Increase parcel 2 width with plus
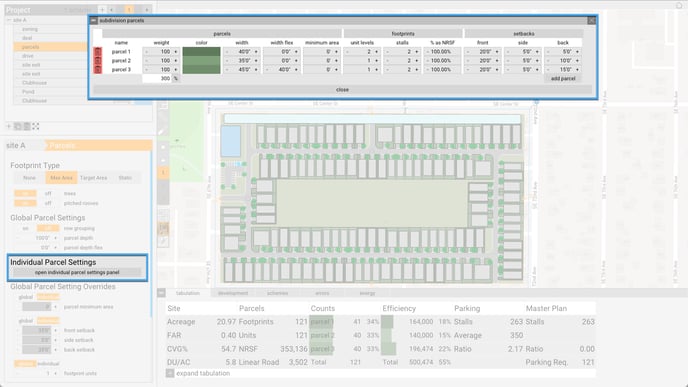688x387 pixels. (256, 61)
